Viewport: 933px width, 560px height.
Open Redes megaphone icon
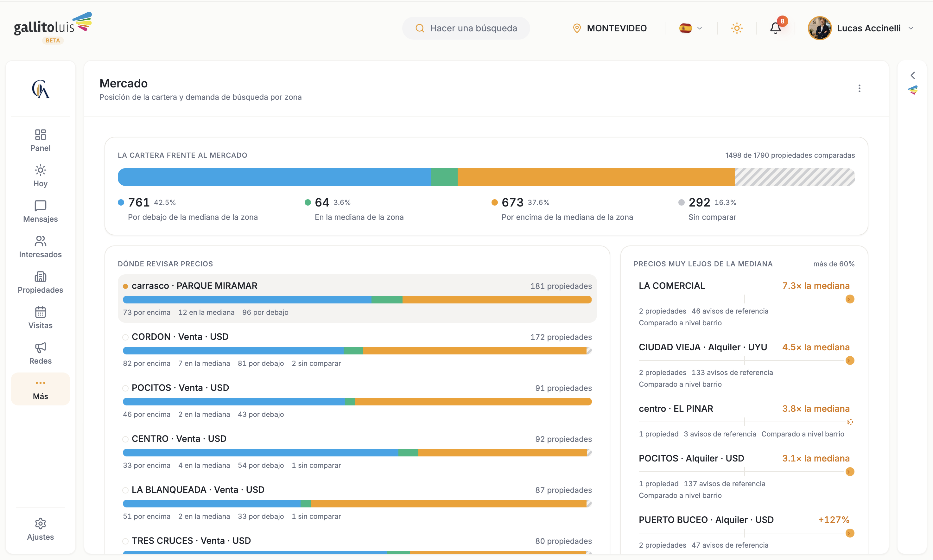pos(40,347)
